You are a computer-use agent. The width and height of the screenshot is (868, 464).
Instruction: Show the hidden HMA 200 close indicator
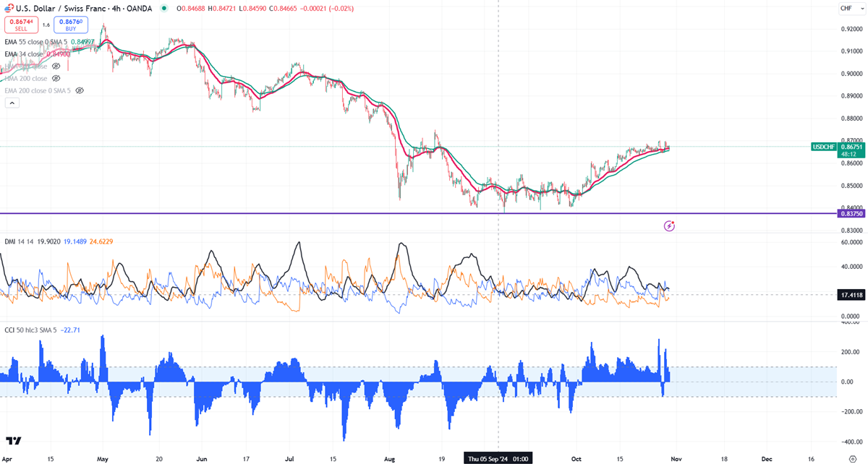point(56,78)
